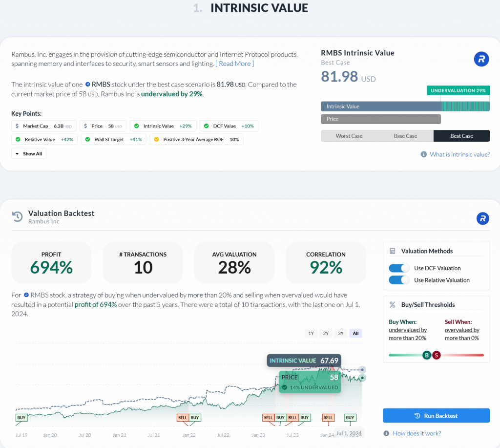This screenshot has width=500, height=448.
Task: Click the intrinsic value endpoint dot on chart
Action: (x=362, y=370)
